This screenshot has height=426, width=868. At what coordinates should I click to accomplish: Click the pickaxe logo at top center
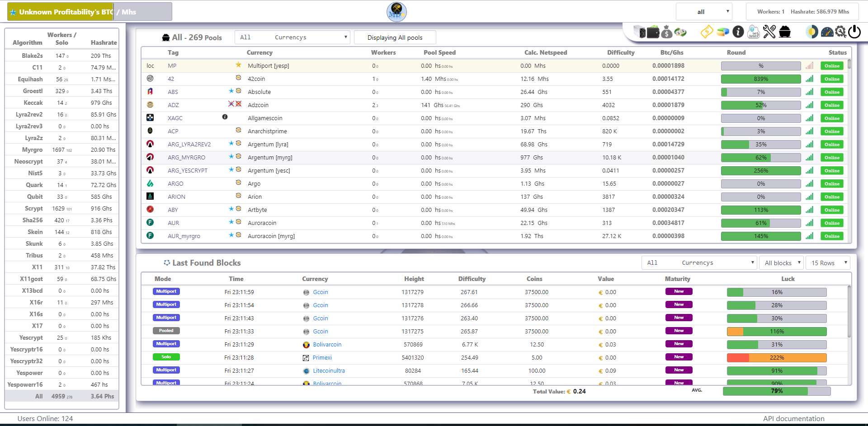point(396,12)
